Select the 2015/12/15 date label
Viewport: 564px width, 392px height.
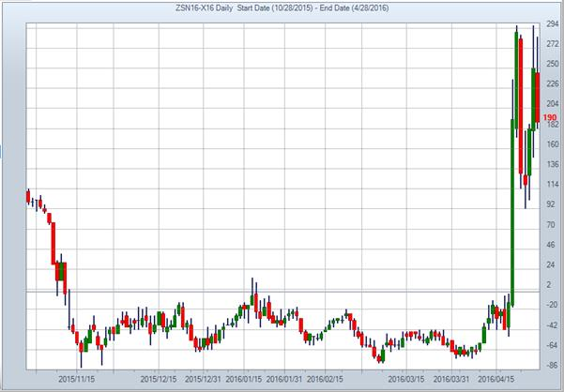160,379
